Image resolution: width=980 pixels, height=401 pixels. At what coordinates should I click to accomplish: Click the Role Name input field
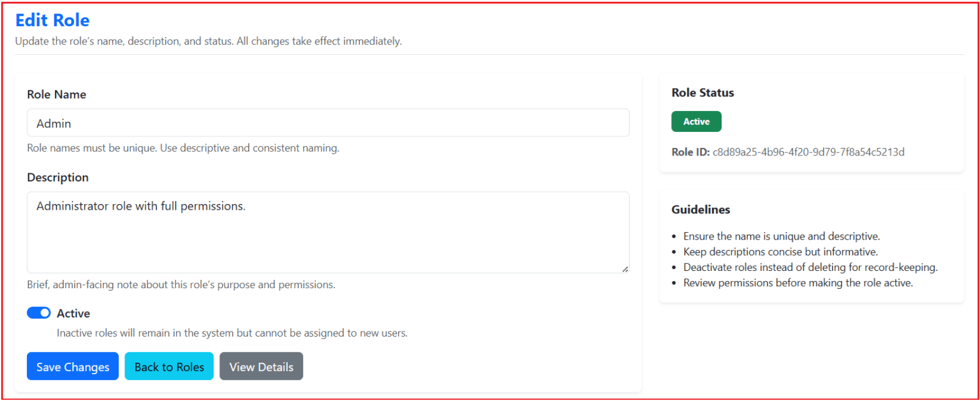point(328,123)
